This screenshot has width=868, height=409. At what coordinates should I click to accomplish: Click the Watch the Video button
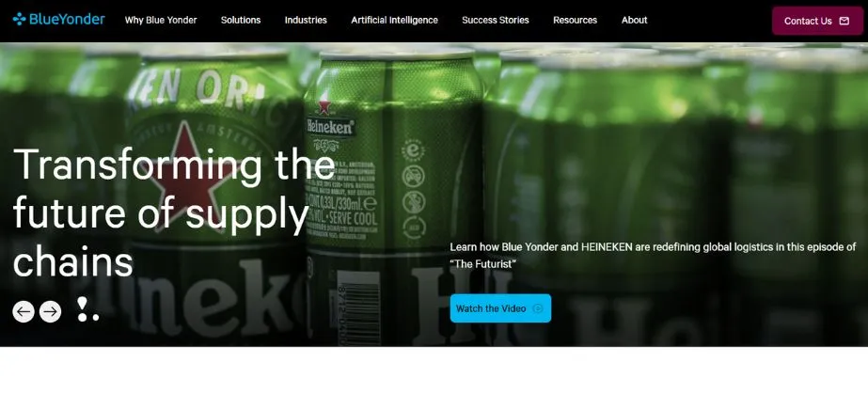point(500,308)
